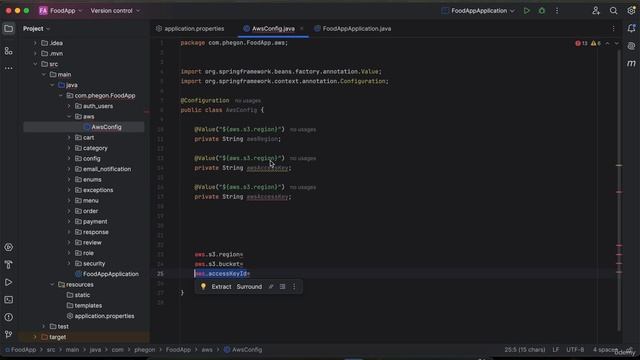640x360 pixels.
Task: Open the AI Assistant tool window icon
Action: pyautogui.click(x=631, y=46)
